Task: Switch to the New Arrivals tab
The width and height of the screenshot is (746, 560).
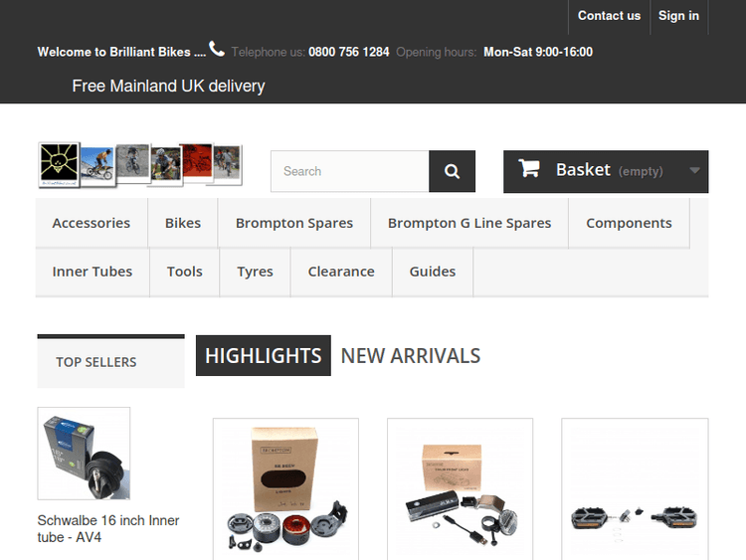Action: (410, 356)
